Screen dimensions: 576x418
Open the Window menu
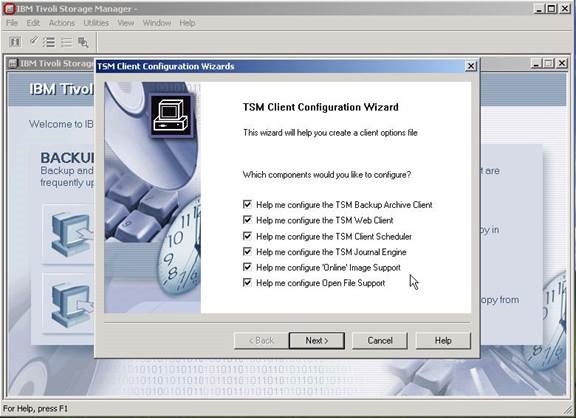coord(157,23)
